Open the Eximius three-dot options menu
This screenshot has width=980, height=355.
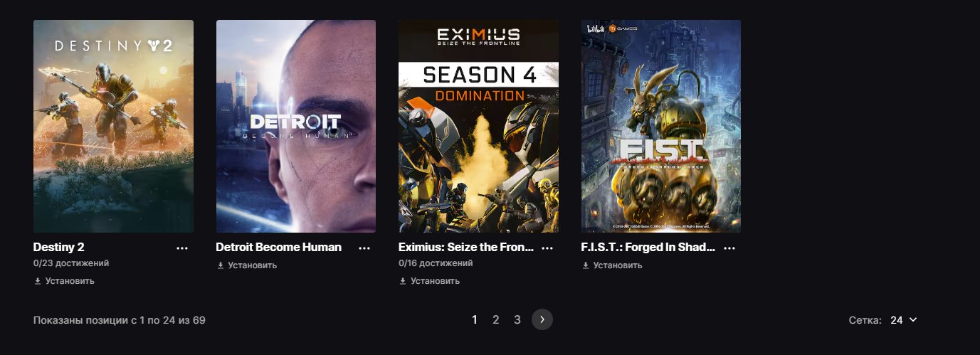(x=547, y=248)
